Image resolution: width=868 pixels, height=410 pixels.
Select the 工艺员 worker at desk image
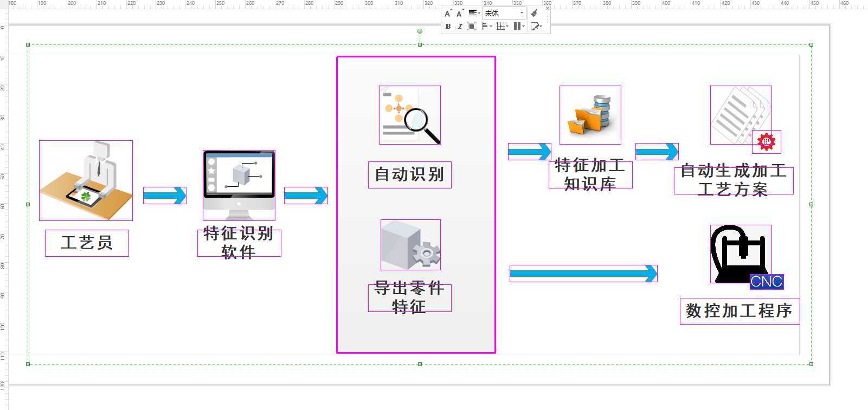[86, 180]
